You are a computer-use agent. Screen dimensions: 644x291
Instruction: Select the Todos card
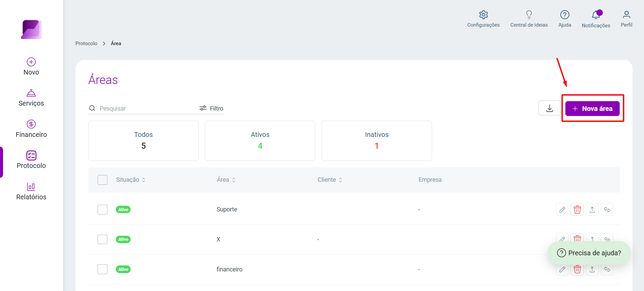(x=143, y=141)
